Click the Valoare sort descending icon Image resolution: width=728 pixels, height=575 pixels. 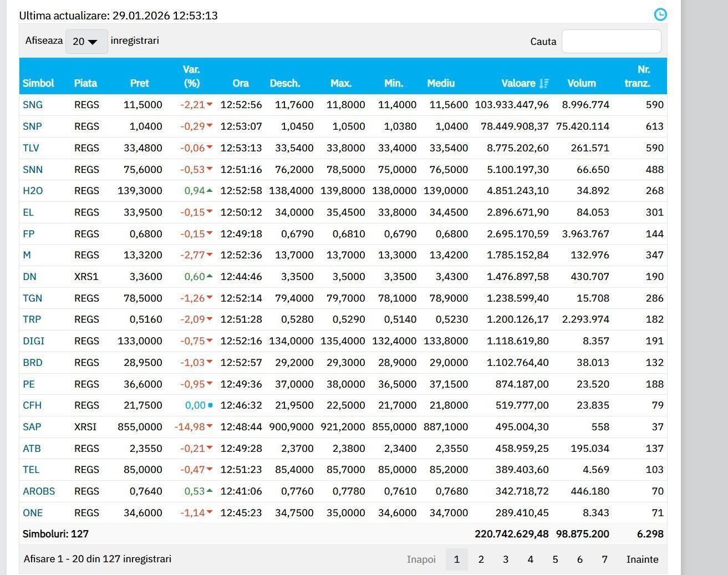[544, 83]
